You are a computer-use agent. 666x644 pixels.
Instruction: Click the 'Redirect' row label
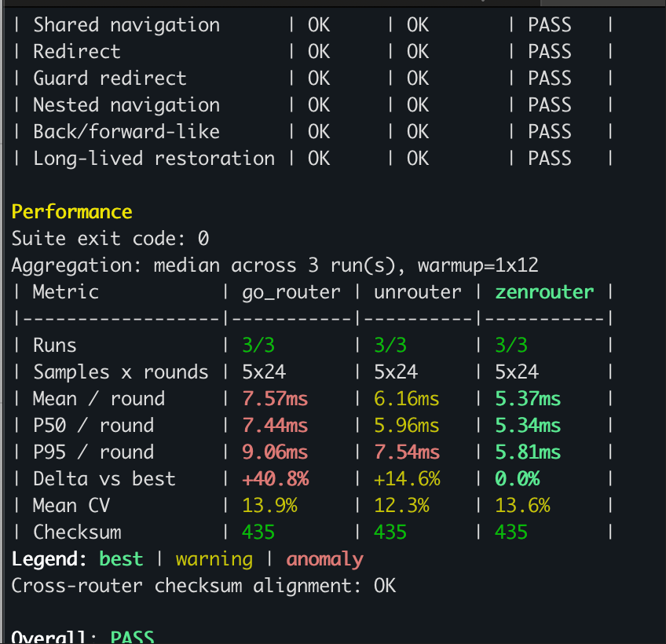pyautogui.click(x=77, y=51)
